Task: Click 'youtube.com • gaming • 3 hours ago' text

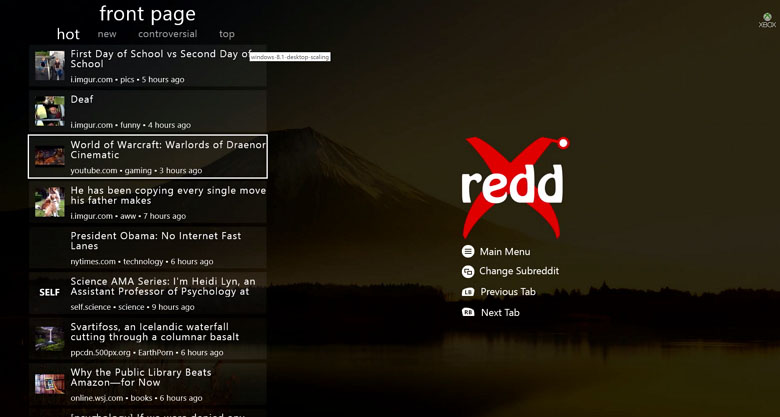Action: pyautogui.click(x=136, y=171)
